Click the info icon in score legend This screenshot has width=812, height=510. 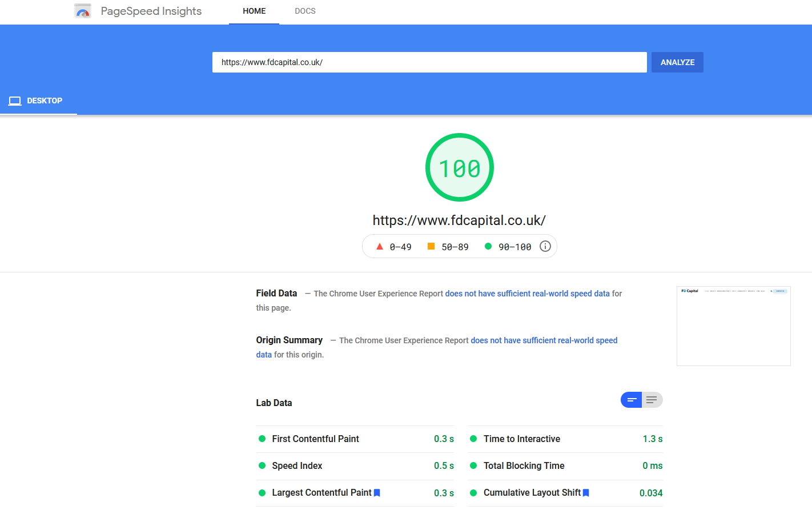545,246
